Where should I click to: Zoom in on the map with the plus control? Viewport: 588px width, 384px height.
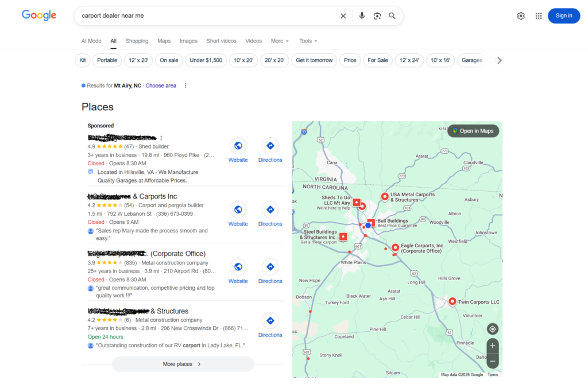tap(492, 346)
